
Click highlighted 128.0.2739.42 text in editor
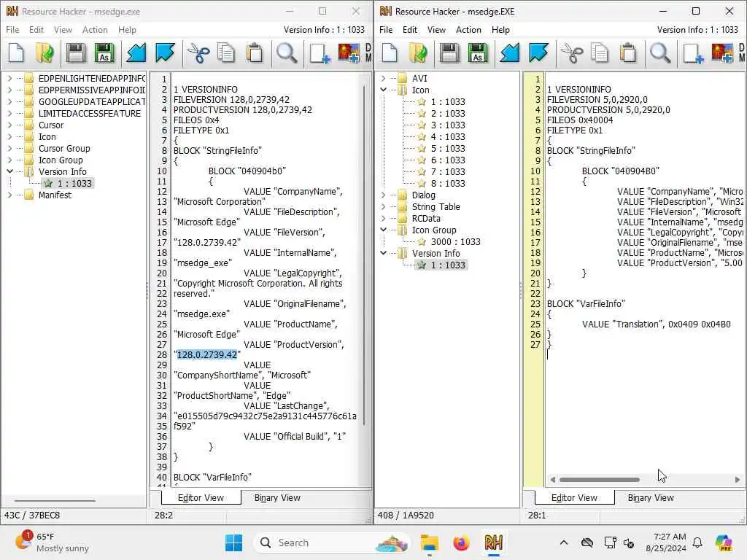(206, 355)
